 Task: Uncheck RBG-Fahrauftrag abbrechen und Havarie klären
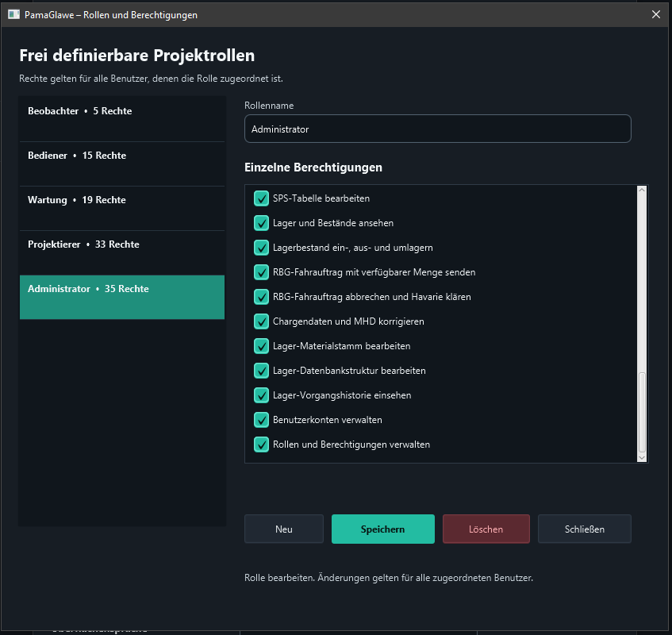click(261, 297)
